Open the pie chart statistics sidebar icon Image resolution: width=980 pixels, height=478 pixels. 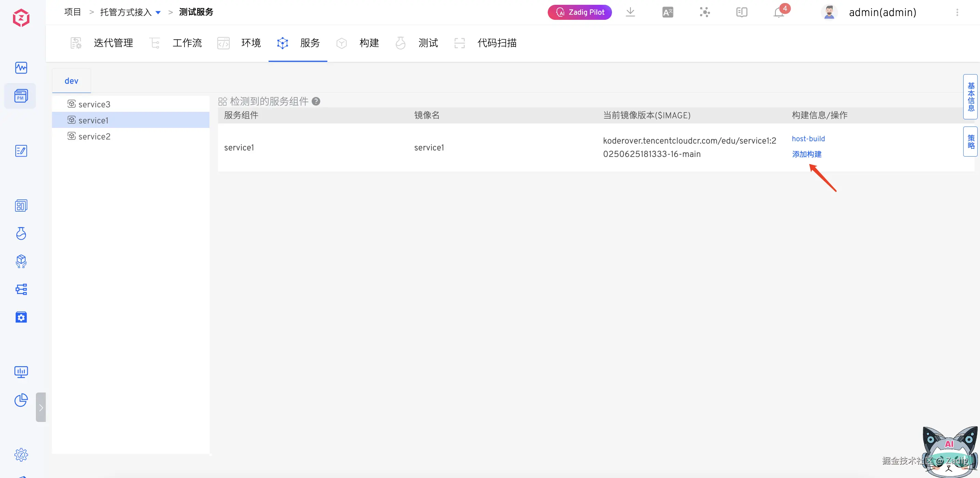(21, 400)
